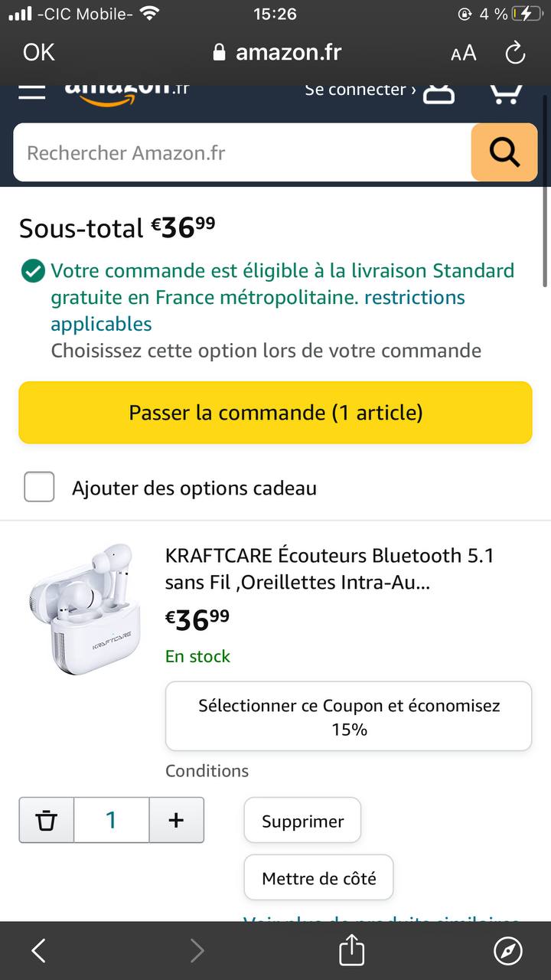Open 'Se connecter' sign-in link

pyautogui.click(x=360, y=90)
